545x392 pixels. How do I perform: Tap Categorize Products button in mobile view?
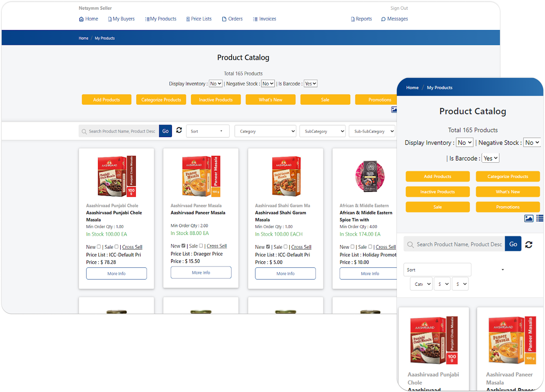508,176
